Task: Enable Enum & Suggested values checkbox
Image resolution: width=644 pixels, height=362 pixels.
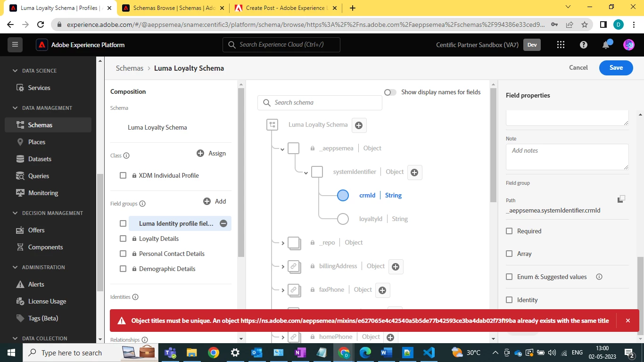Action: coord(509,277)
